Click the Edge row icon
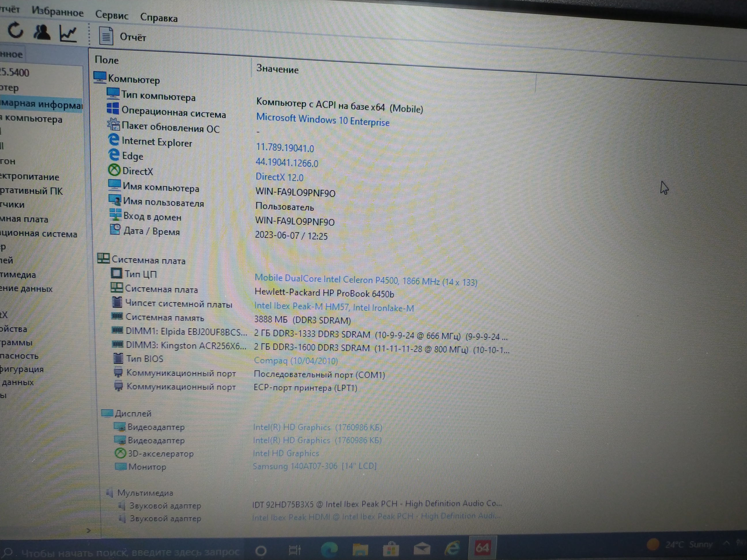Image resolution: width=747 pixels, height=560 pixels. [114, 154]
